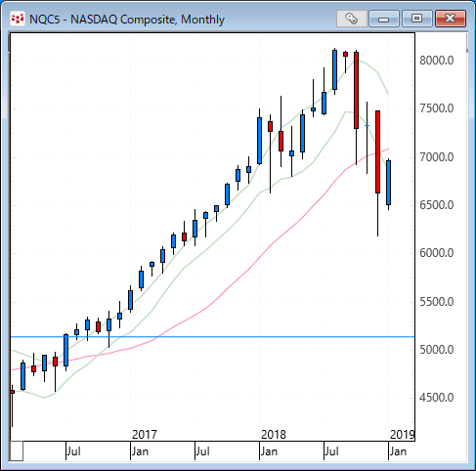Click the small white box at bottom-left
The width and height of the screenshot is (476, 471).
click(17, 451)
